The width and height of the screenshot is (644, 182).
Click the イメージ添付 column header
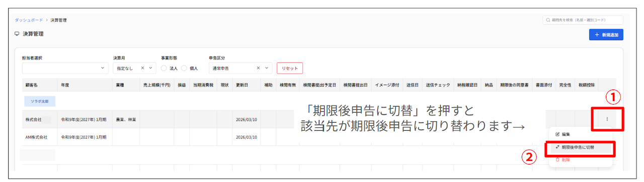point(387,85)
